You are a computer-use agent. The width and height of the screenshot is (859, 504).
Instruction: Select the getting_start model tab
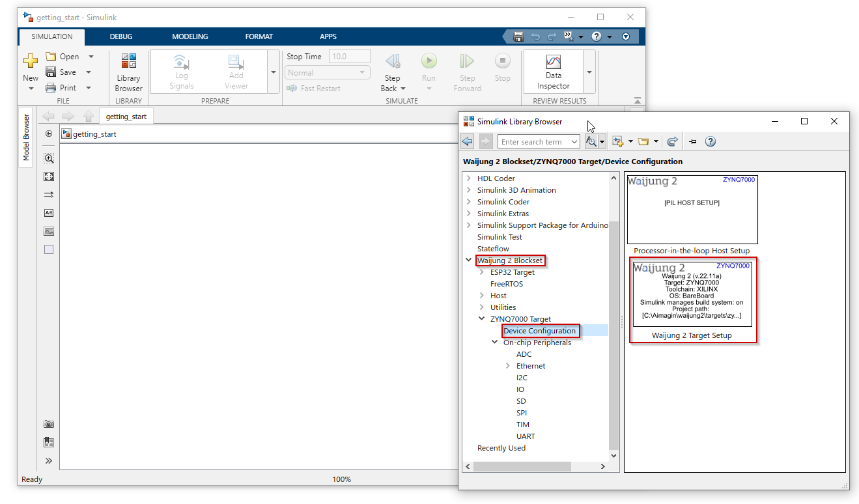click(126, 117)
